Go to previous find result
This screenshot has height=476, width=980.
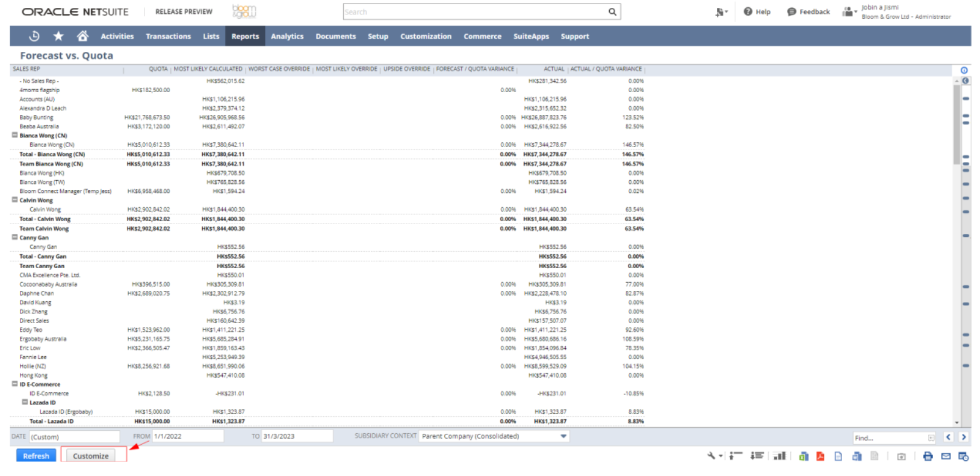pyautogui.click(x=949, y=437)
